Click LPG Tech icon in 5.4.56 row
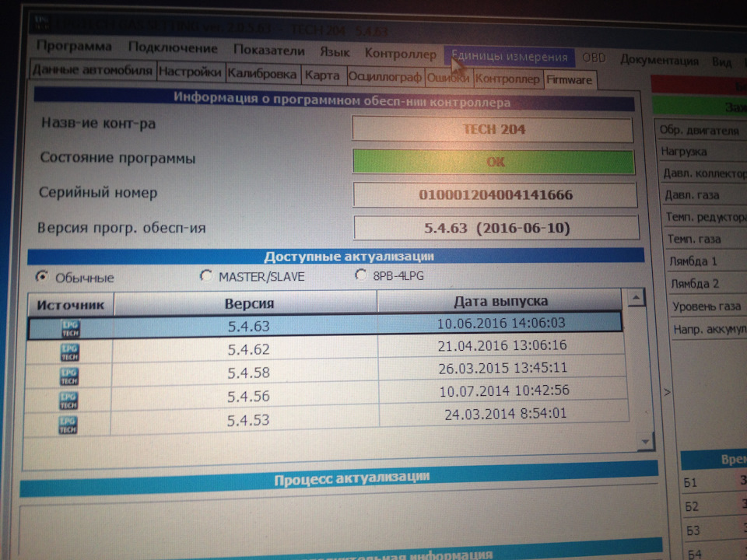747x560 pixels. click(68, 401)
